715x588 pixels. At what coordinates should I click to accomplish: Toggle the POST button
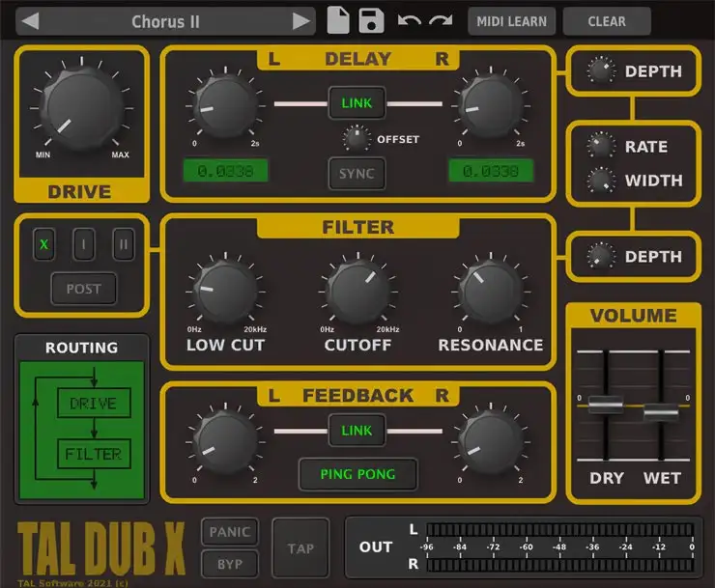[83, 289]
